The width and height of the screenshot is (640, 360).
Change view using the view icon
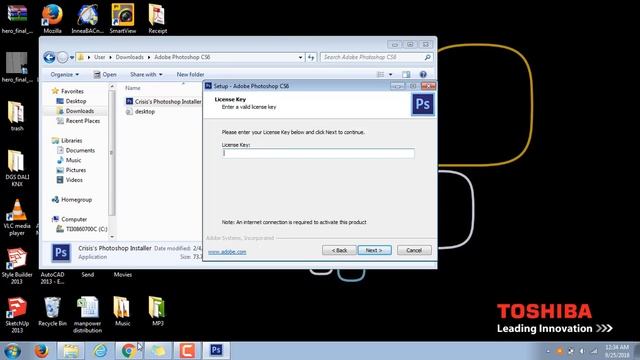[x=380, y=75]
